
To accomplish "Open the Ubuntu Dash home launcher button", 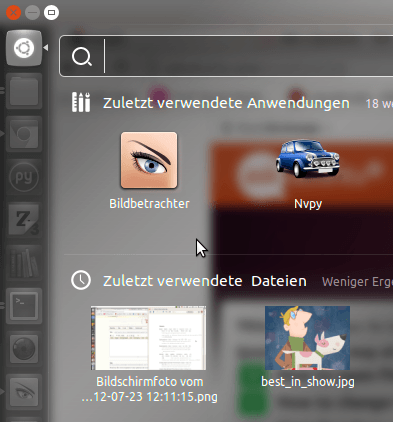I will coord(24,48).
